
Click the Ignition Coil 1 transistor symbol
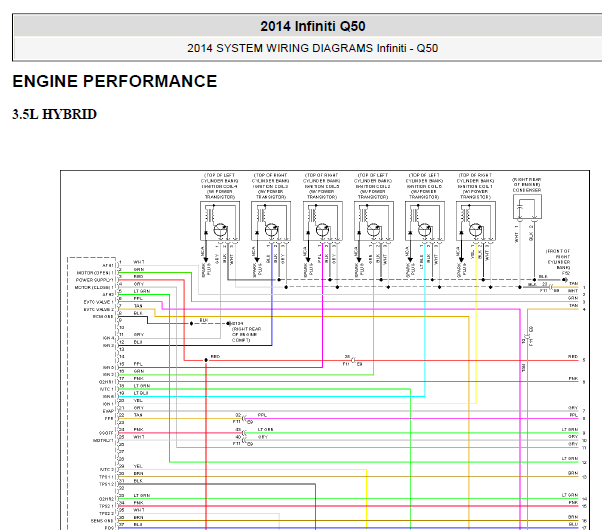[475, 228]
